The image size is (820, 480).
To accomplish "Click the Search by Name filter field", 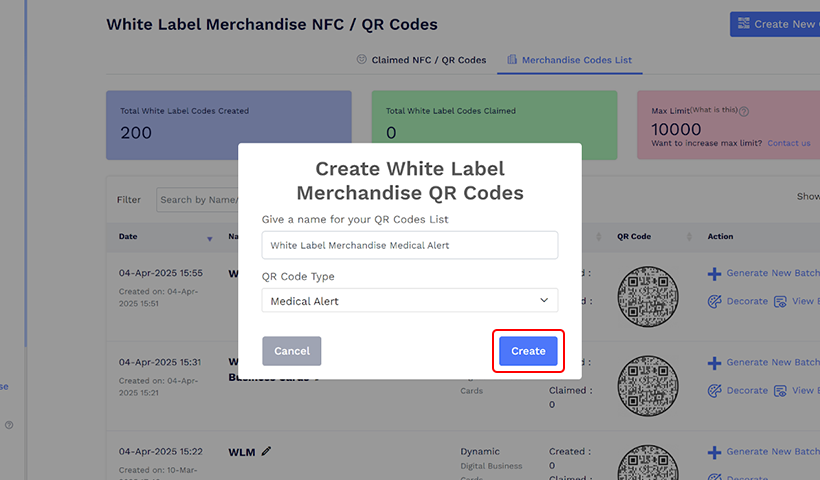I will coord(197,200).
